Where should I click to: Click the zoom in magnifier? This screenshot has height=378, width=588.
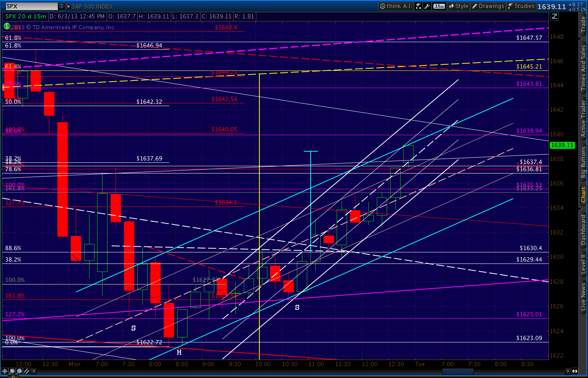pos(12,371)
